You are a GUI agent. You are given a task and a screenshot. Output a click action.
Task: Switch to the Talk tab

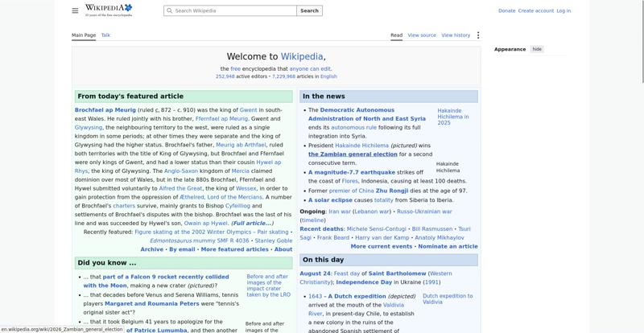[x=105, y=35]
